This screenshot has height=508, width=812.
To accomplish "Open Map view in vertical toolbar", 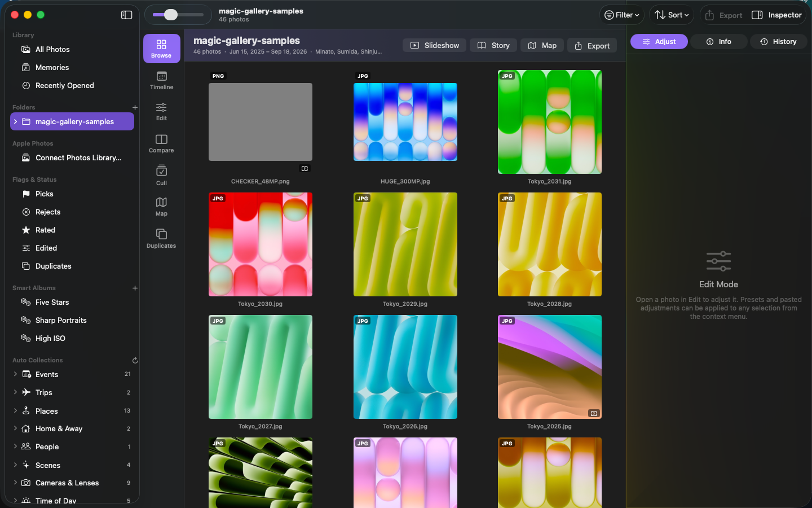I will [x=161, y=207].
